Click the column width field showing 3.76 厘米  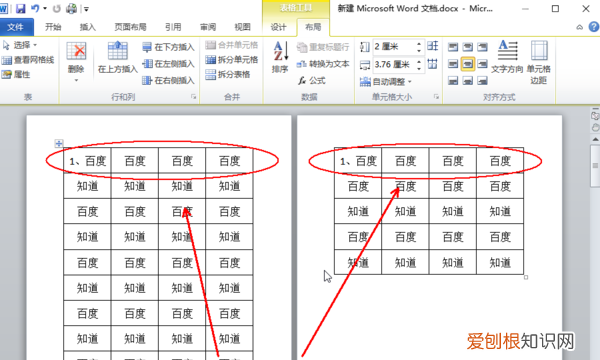(x=393, y=64)
